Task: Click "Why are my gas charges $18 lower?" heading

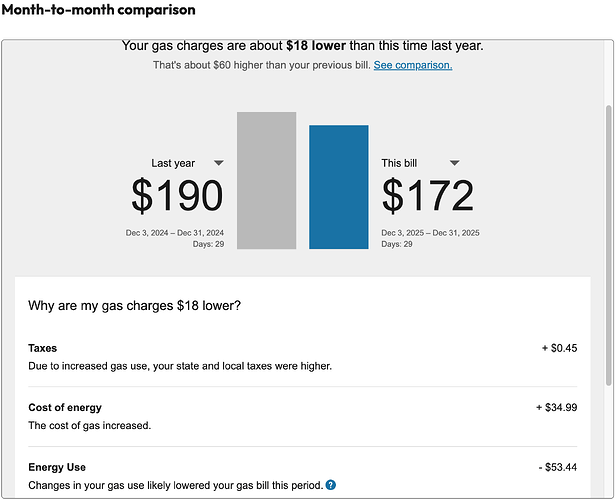Action: point(134,305)
